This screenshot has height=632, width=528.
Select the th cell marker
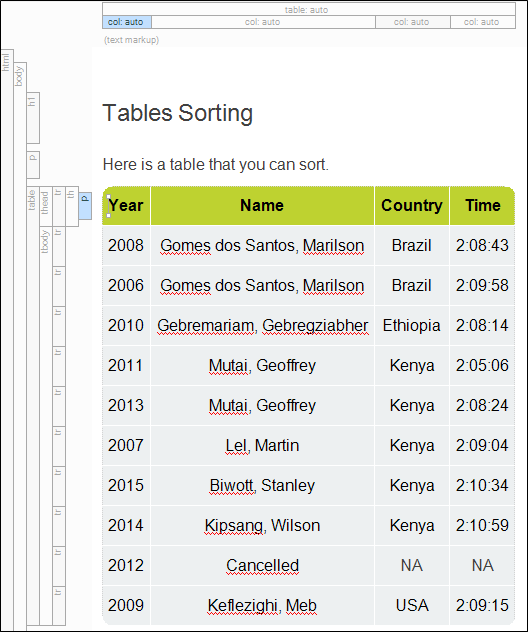point(72,206)
